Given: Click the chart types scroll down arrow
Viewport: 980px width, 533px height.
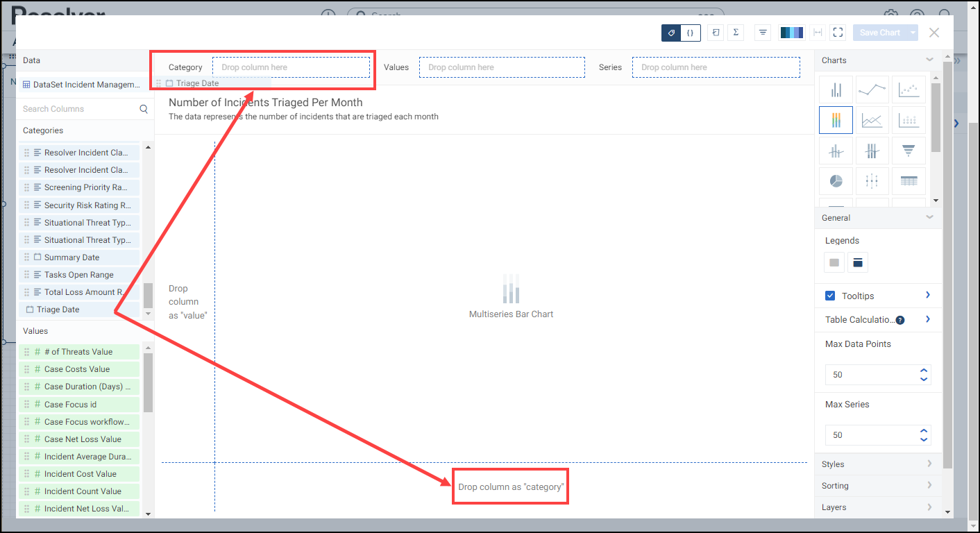Looking at the screenshot, I should (x=936, y=201).
